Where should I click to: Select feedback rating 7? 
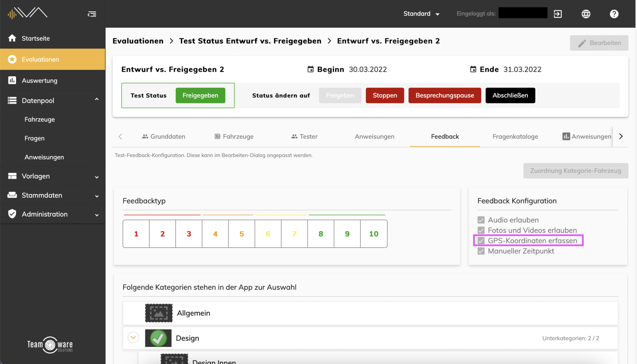pyautogui.click(x=294, y=234)
